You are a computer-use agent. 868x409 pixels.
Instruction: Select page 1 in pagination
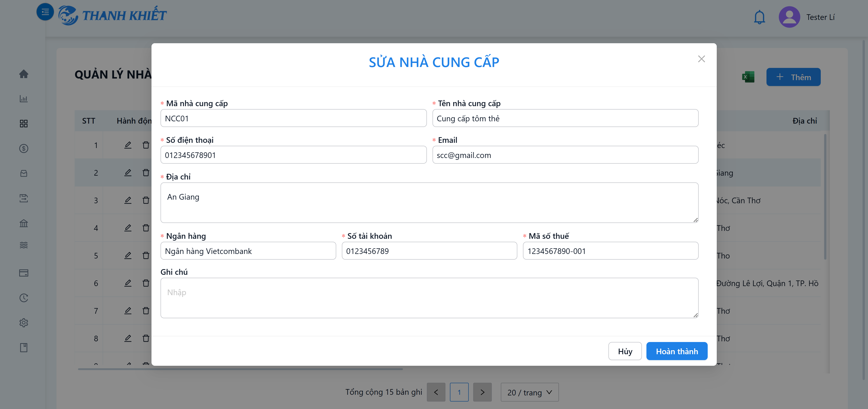click(459, 392)
